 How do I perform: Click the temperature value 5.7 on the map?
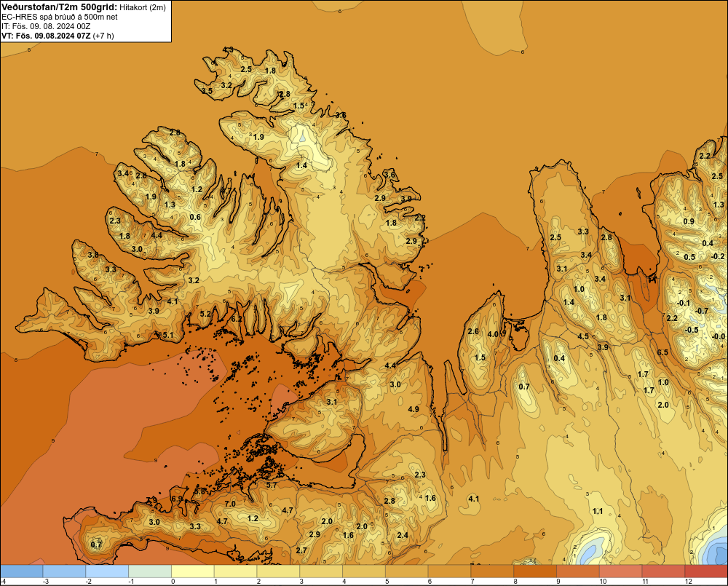pos(272,485)
